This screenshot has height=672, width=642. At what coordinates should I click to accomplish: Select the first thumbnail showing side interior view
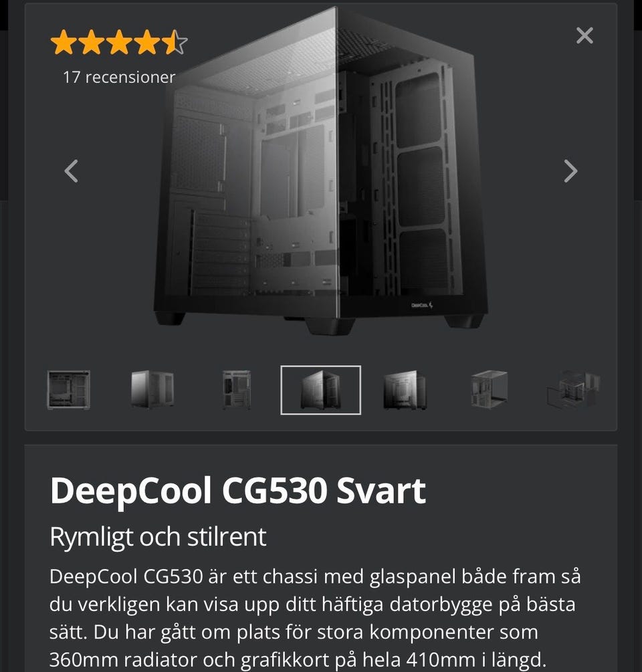tap(69, 390)
